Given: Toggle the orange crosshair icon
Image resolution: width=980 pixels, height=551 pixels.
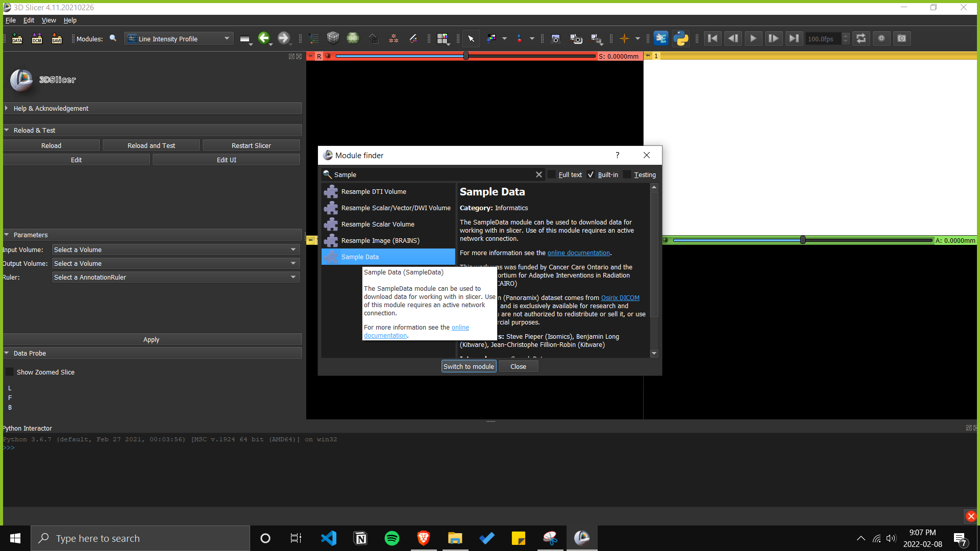Looking at the screenshot, I should [624, 39].
